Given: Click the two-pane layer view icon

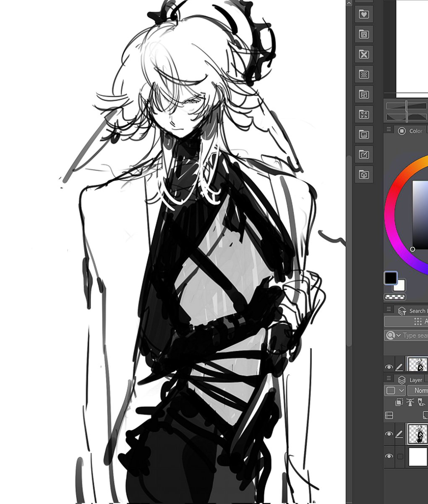Looking at the screenshot, I should 389,415.
